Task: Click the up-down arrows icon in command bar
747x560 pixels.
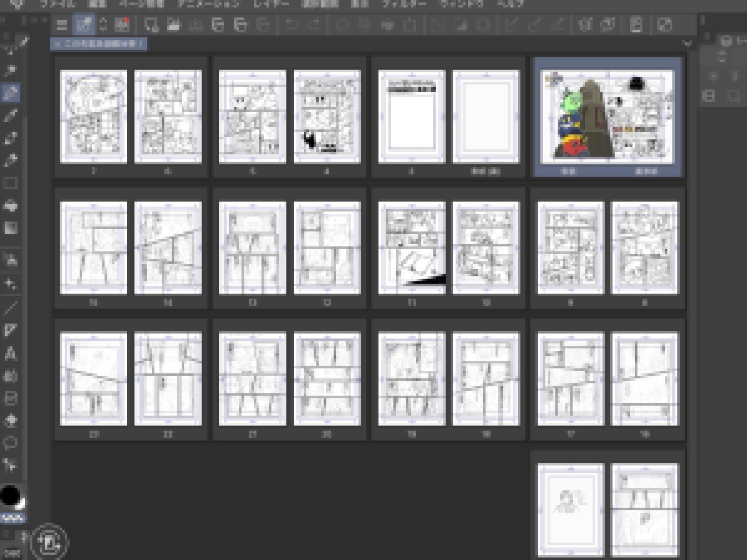Action: coord(103,25)
